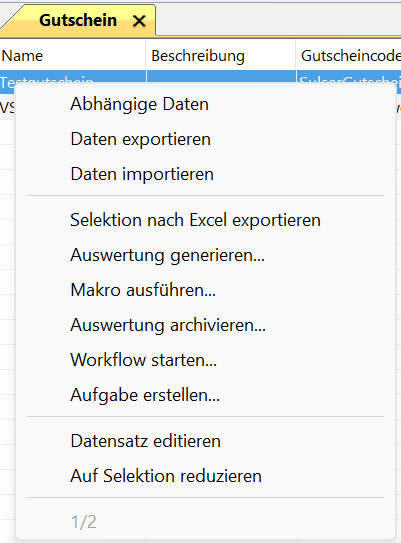Click the Gutscheincode column header
Image resolution: width=401 pixels, height=543 pixels.
tap(349, 56)
